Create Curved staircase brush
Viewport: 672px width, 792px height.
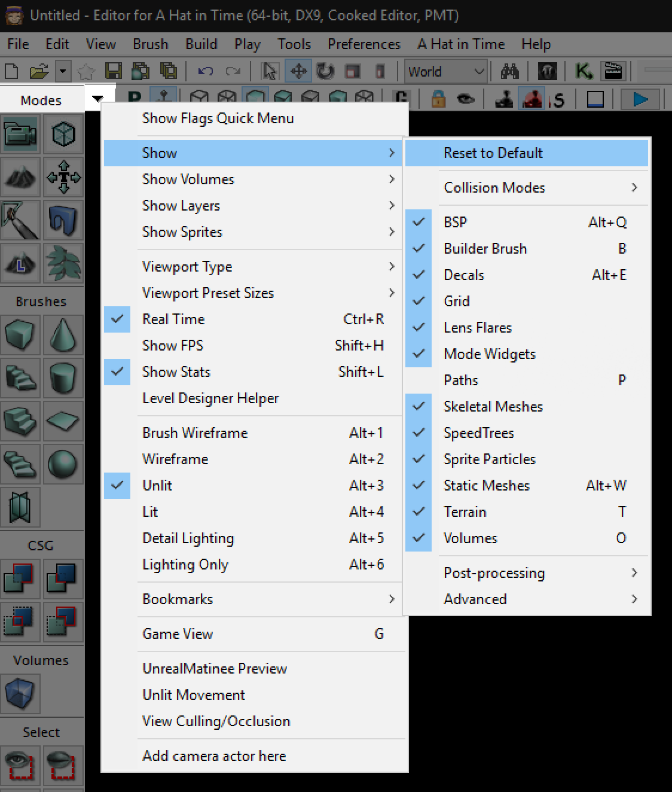pos(20,379)
